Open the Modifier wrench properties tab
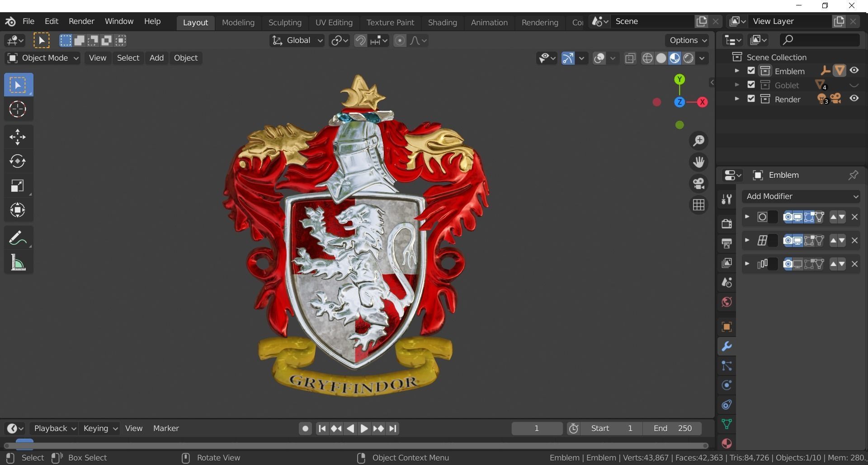Image resolution: width=868 pixels, height=465 pixels. click(726, 346)
